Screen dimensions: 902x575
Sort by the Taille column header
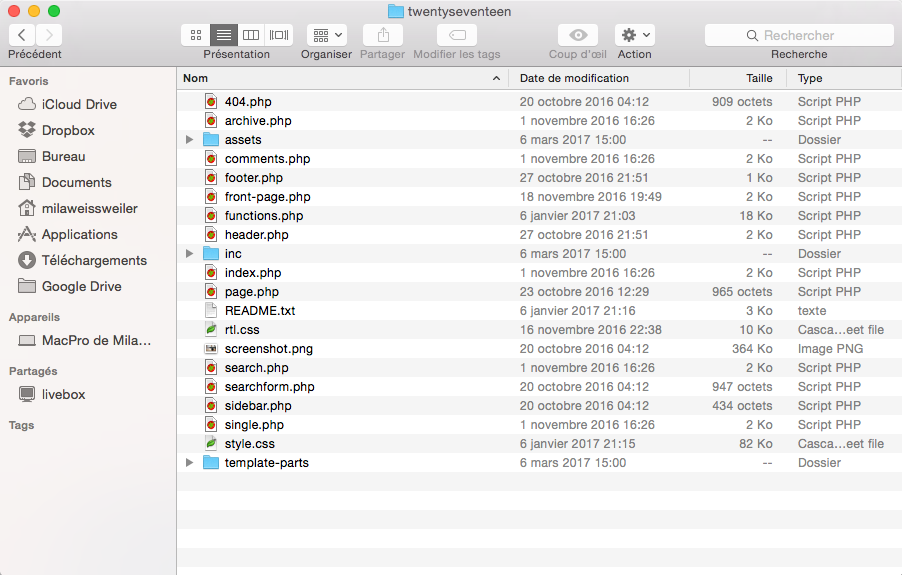tap(738, 78)
